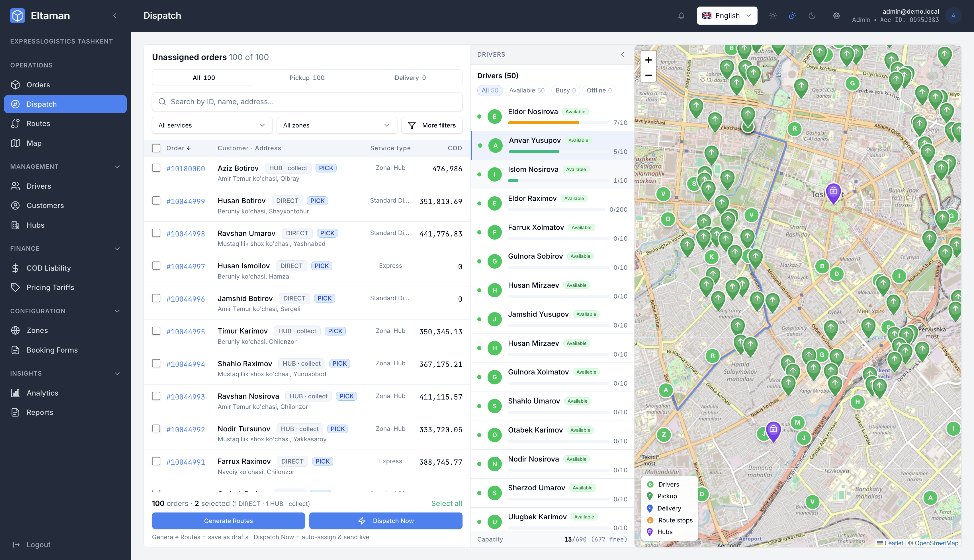Viewport: 974px width, 560px height.
Task: Click Eldor Nosirova's 7/10 capacity bar
Action: point(558,123)
